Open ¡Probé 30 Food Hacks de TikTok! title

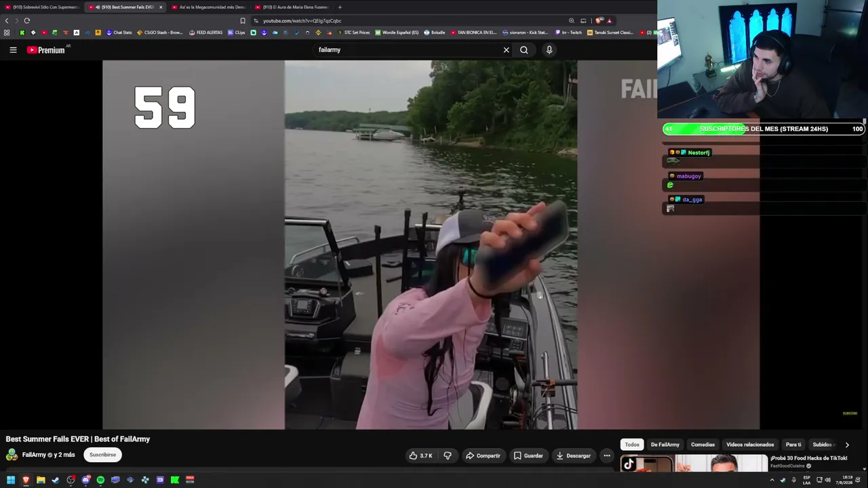808,458
